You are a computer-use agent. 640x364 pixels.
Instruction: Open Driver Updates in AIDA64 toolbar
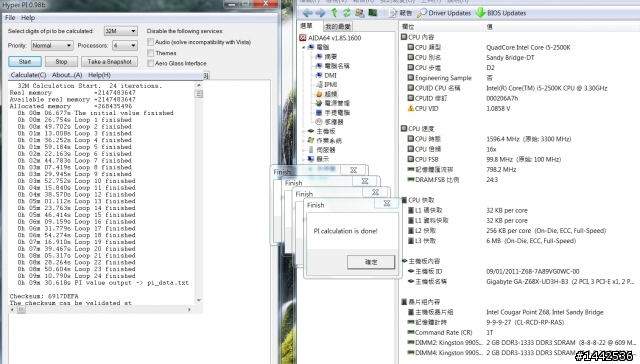[444, 13]
